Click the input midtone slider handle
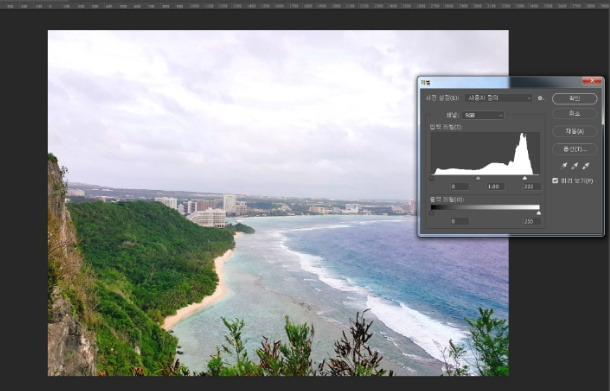The image size is (610, 391). coord(478,178)
